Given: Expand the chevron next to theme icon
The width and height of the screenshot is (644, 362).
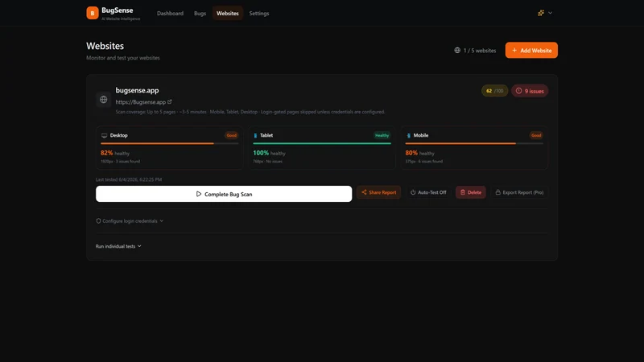Looking at the screenshot, I should coord(551,13).
